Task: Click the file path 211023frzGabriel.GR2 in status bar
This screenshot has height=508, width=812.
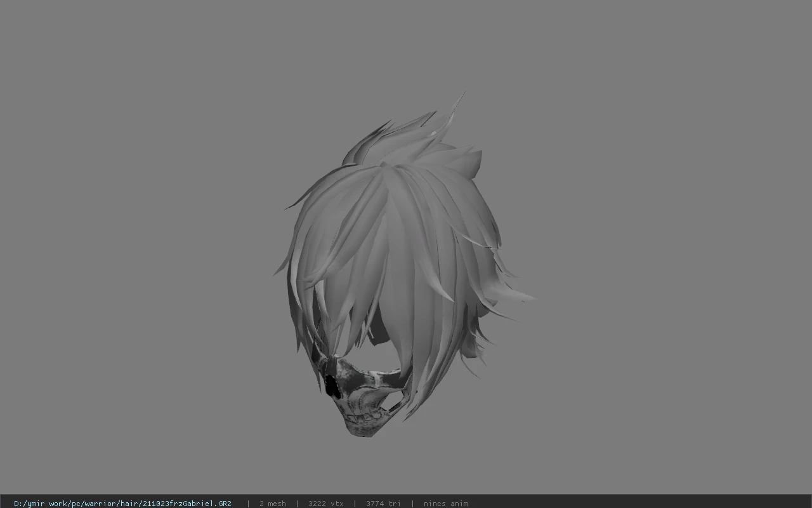Action: point(122,504)
